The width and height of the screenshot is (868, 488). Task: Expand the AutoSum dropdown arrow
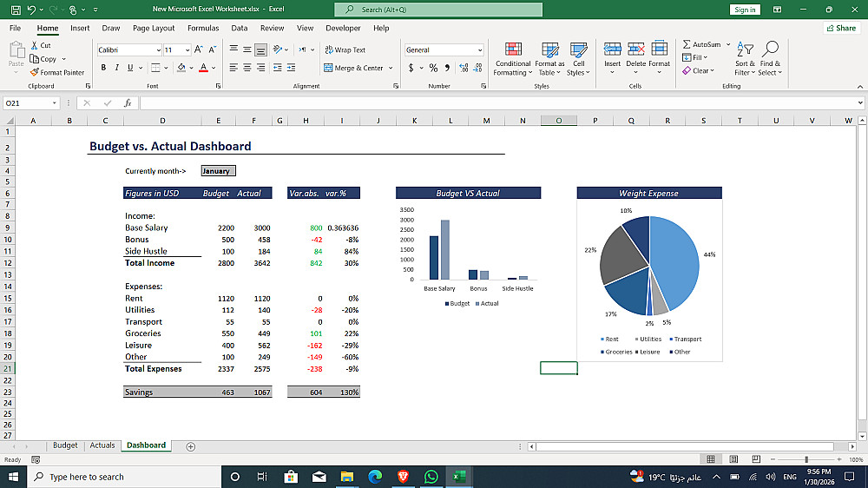[728, 44]
